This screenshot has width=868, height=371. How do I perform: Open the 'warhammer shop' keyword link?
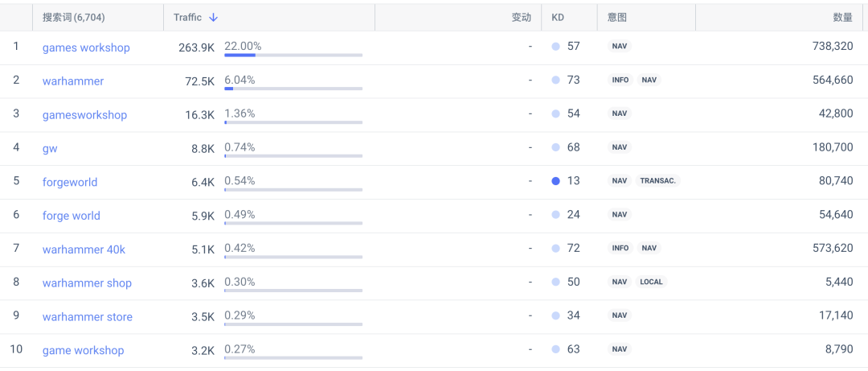(x=87, y=283)
